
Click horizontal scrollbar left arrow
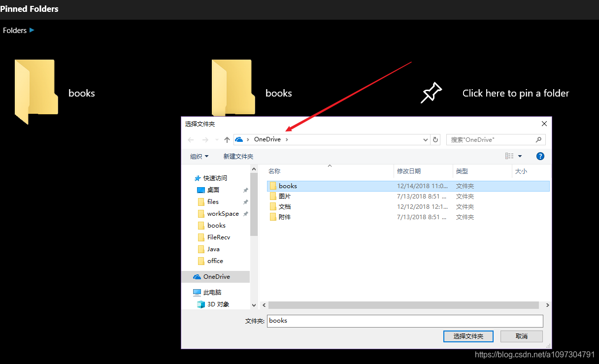(264, 305)
